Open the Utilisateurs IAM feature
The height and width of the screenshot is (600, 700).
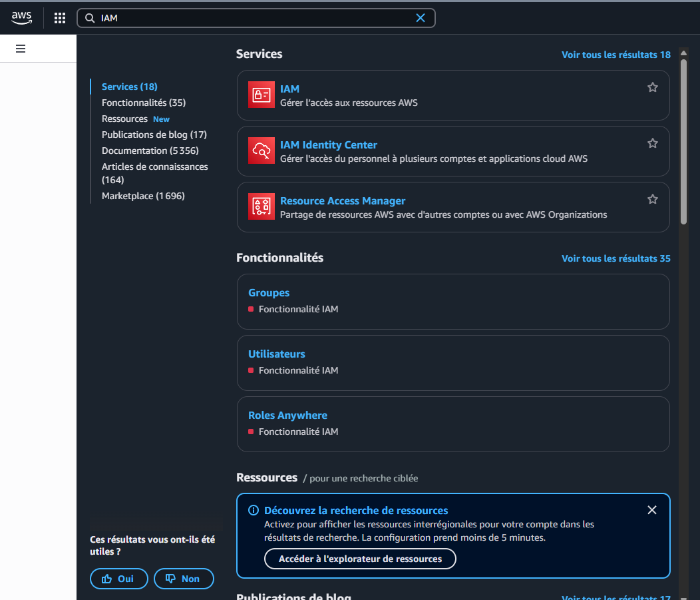[277, 354]
